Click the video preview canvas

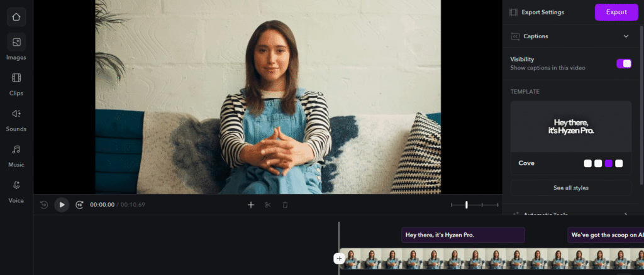[268, 97]
